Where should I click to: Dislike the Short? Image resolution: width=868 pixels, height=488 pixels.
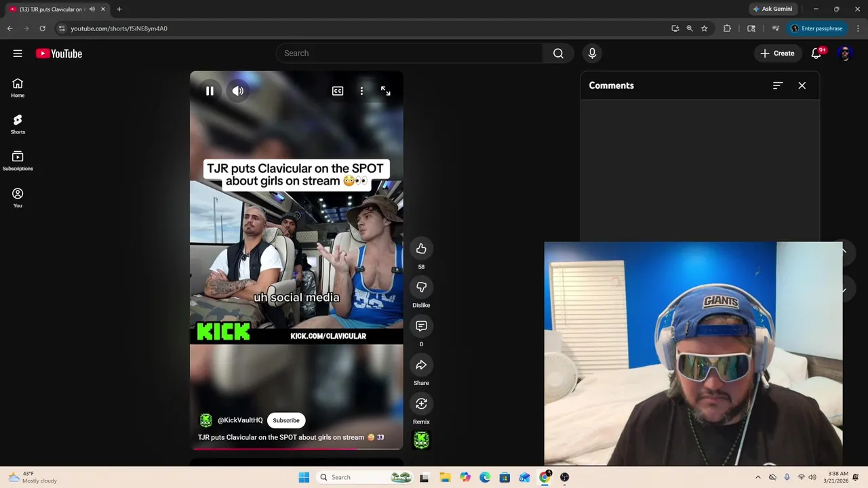(x=421, y=287)
